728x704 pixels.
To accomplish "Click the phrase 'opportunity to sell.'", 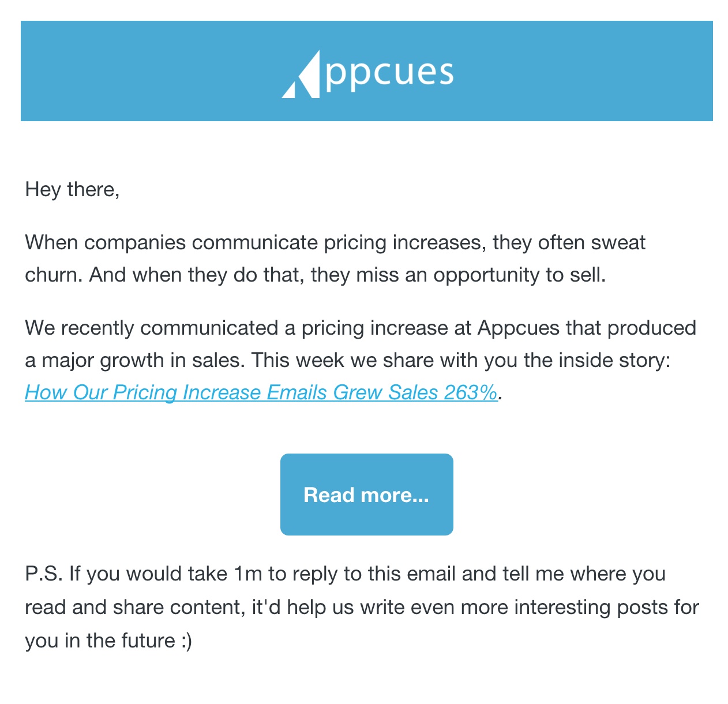I will [520, 275].
